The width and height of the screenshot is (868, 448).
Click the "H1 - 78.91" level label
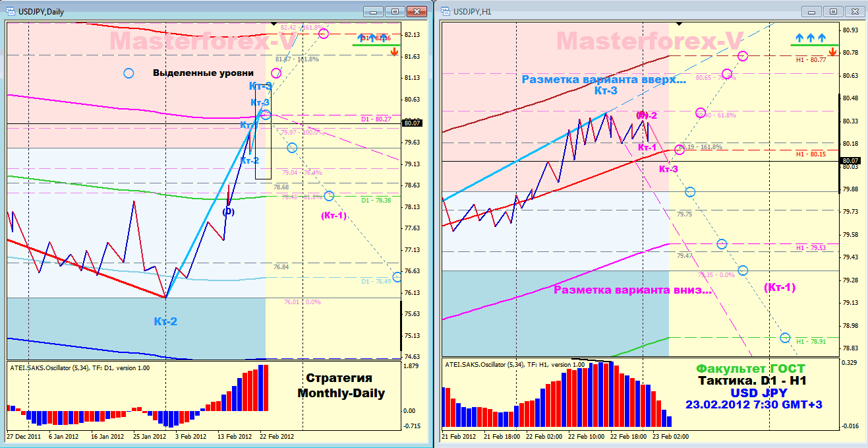[x=811, y=342]
